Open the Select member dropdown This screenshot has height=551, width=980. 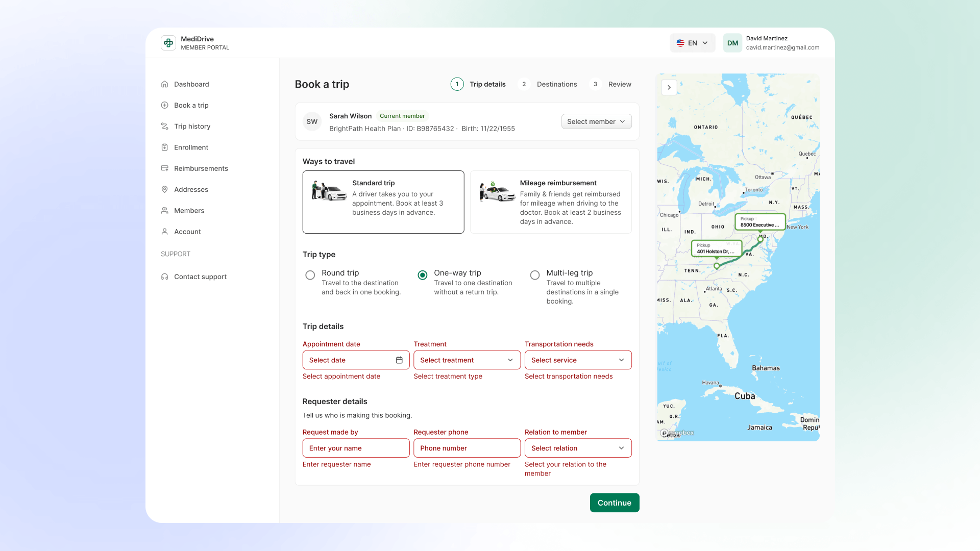[596, 121]
